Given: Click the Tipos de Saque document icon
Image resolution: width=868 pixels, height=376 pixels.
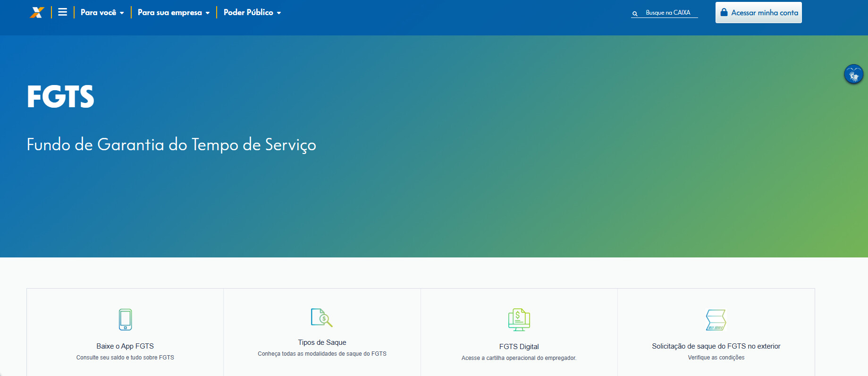Looking at the screenshot, I should click(322, 317).
